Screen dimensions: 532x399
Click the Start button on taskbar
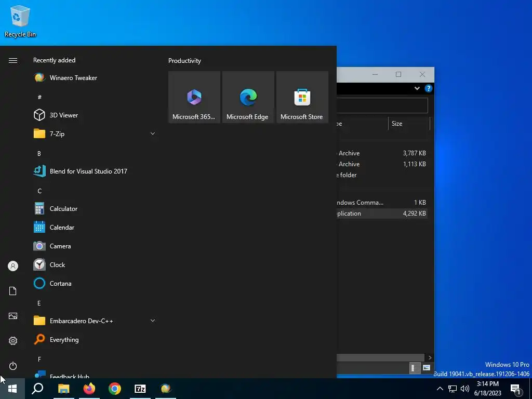(x=12, y=389)
